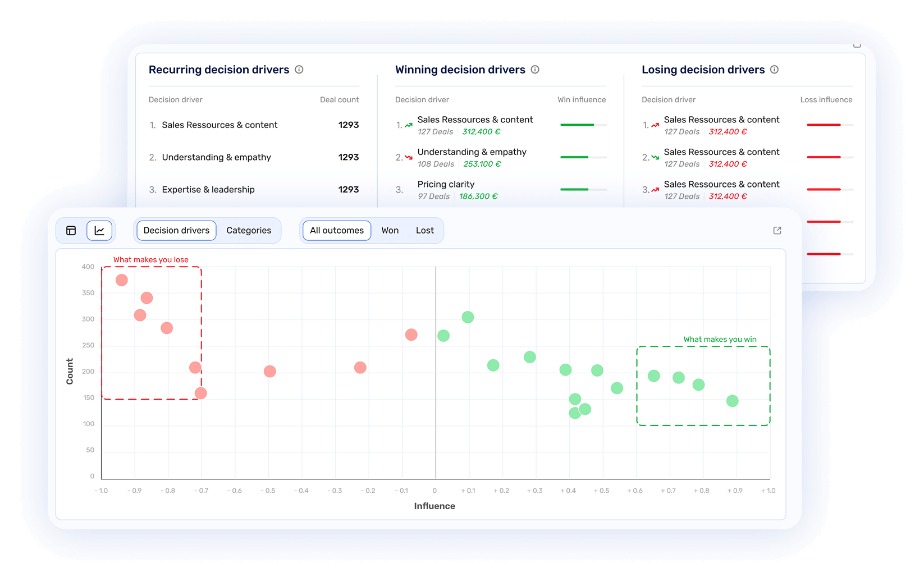The image size is (924, 581).
Task: Click the red downward trend arrow for Understanding & empathy
Action: (408, 157)
